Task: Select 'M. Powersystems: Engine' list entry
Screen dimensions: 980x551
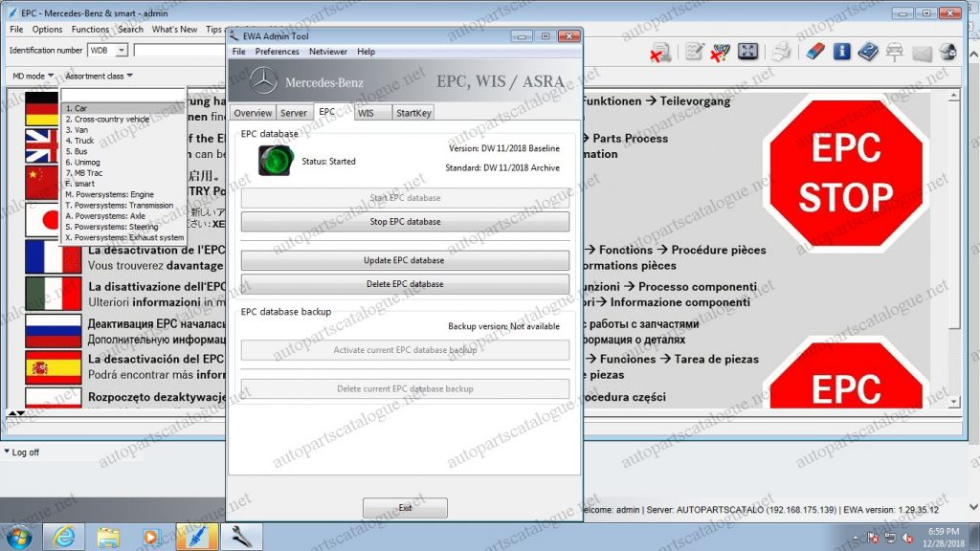Action: [123, 194]
